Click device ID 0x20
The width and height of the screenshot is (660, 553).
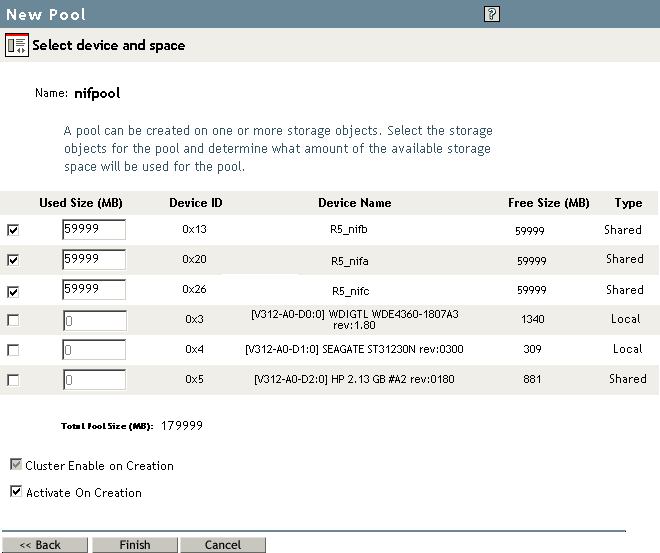point(194,259)
